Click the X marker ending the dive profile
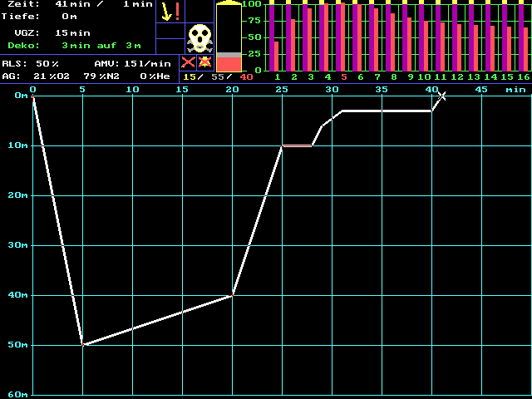 (441, 96)
